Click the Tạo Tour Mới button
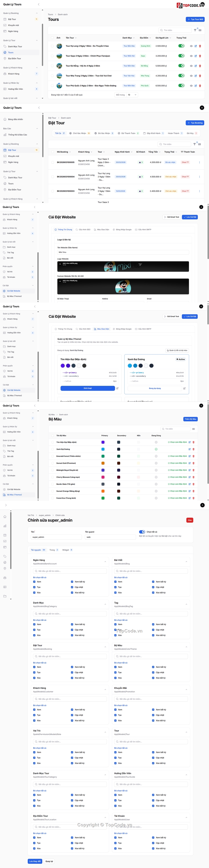Screen dimensions: 209x868 pyautogui.click(x=195, y=20)
